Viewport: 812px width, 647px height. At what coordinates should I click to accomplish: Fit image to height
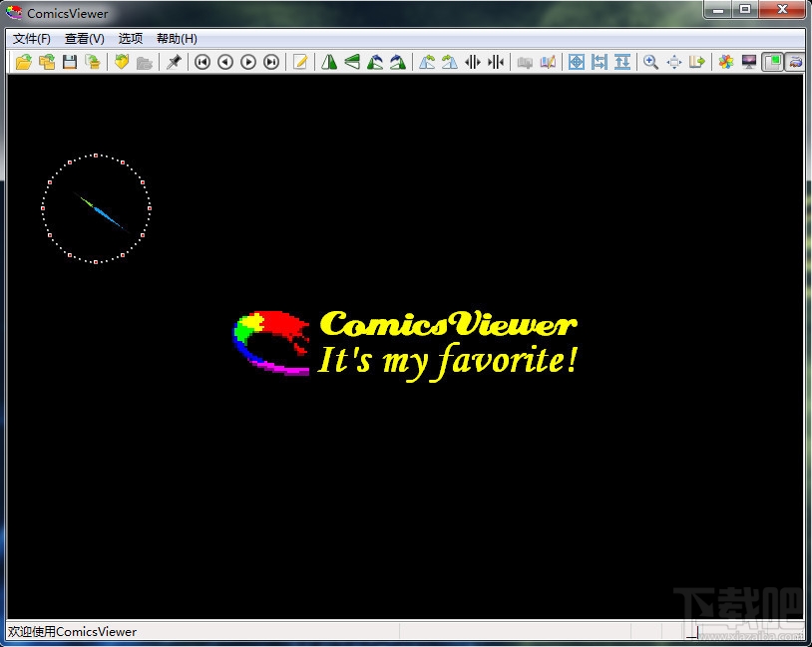pyautogui.click(x=622, y=62)
